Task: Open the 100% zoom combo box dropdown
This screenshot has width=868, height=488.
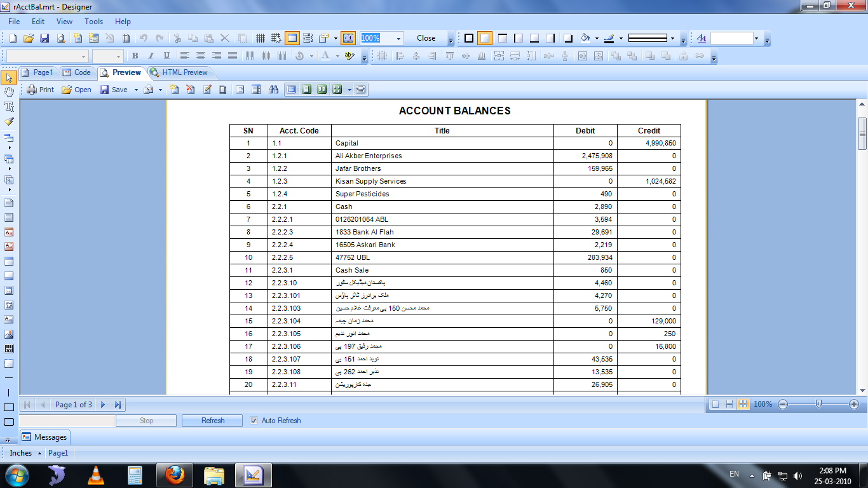Action: tap(399, 38)
